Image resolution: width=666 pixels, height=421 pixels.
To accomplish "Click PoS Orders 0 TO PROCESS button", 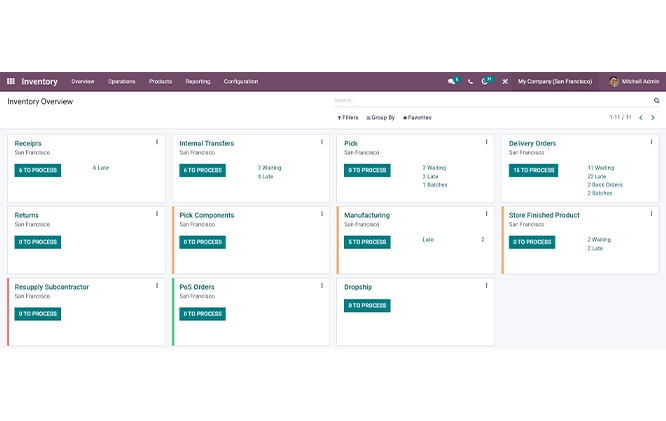I will [203, 314].
